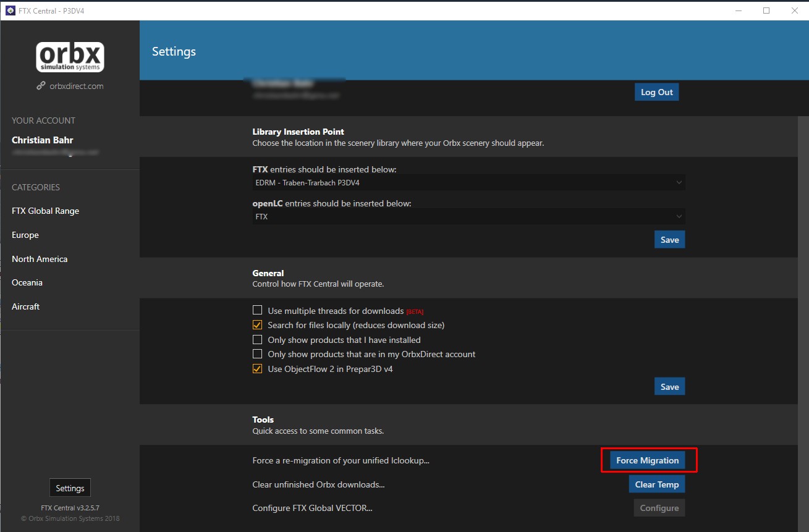Click the General section heading

[x=268, y=273]
